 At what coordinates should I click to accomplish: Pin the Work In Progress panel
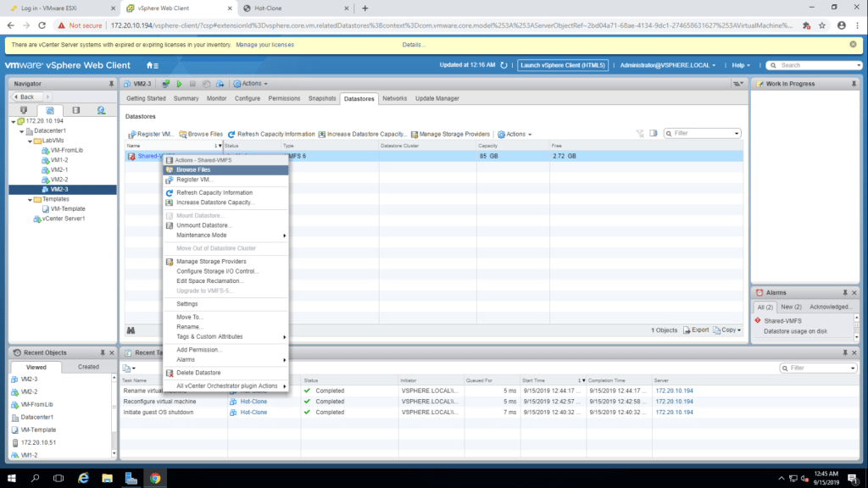[855, 84]
